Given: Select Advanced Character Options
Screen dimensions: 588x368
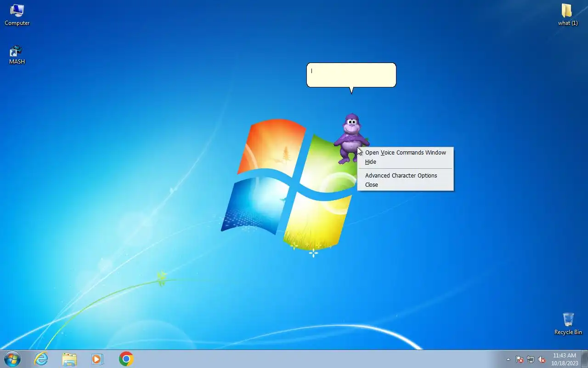Looking at the screenshot, I should tap(405, 175).
